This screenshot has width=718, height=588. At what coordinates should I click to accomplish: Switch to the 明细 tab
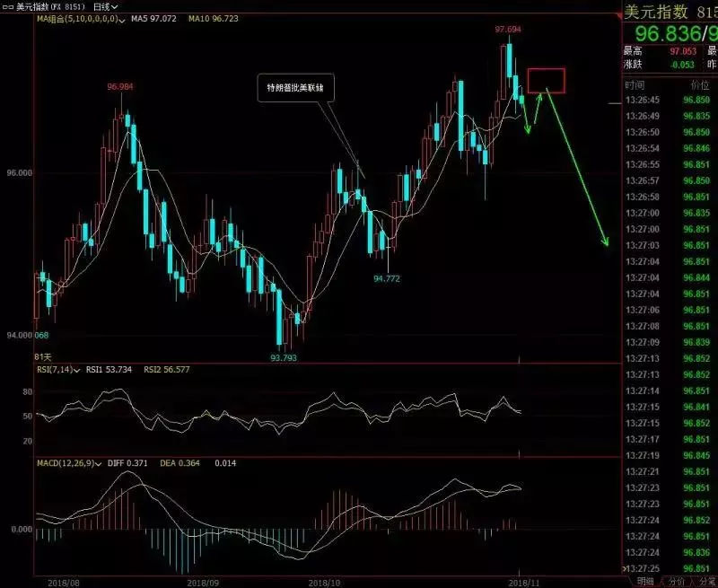646,582
